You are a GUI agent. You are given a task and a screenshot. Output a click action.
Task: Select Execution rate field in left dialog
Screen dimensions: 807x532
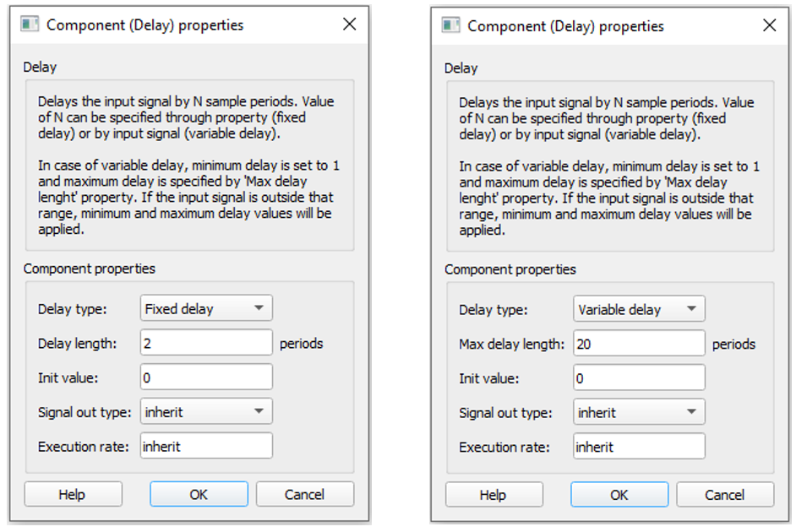pos(206,446)
